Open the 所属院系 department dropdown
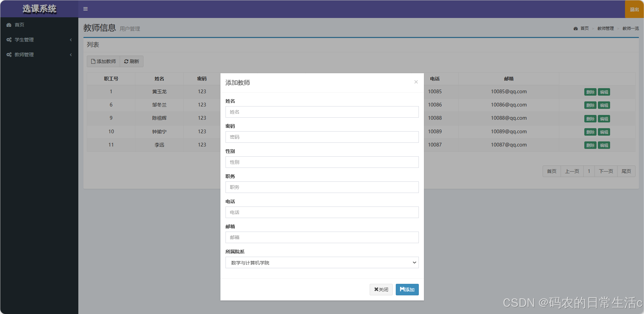This screenshot has height=314, width=644. pyautogui.click(x=322, y=262)
